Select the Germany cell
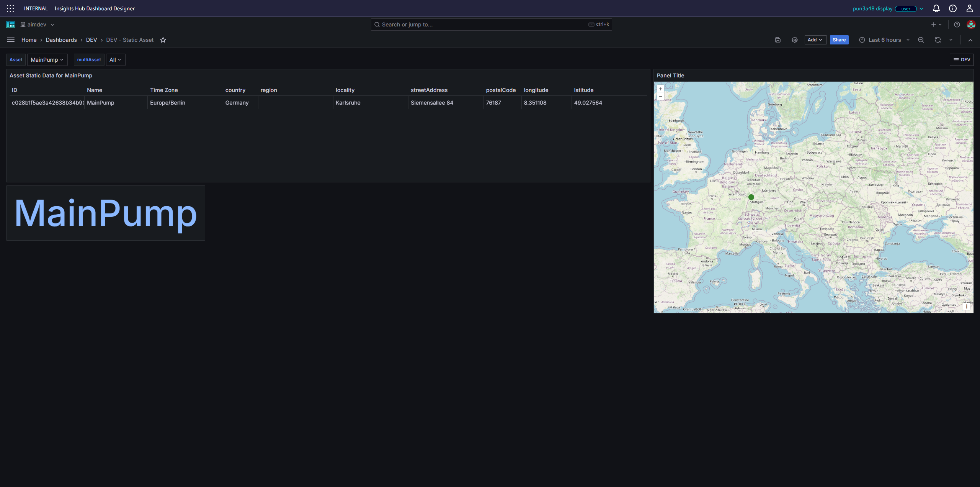This screenshot has height=487, width=980. 240,103
